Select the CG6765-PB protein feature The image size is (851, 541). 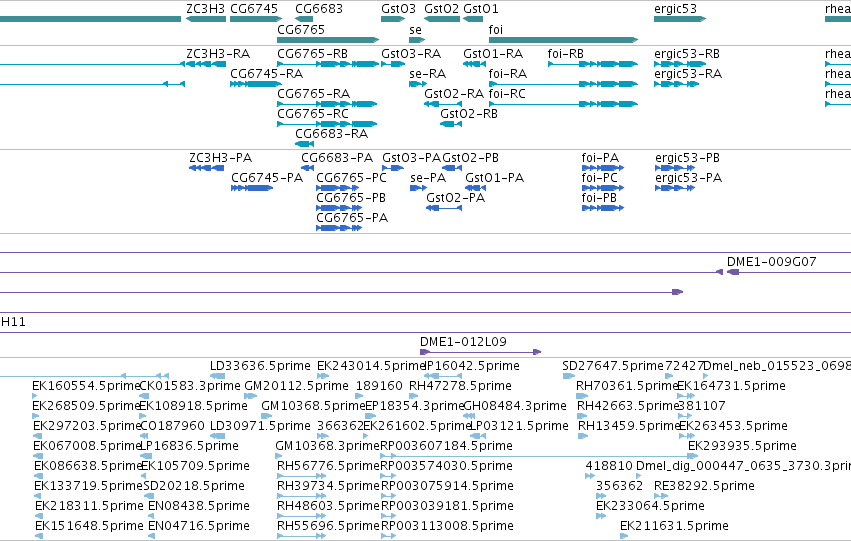click(339, 208)
